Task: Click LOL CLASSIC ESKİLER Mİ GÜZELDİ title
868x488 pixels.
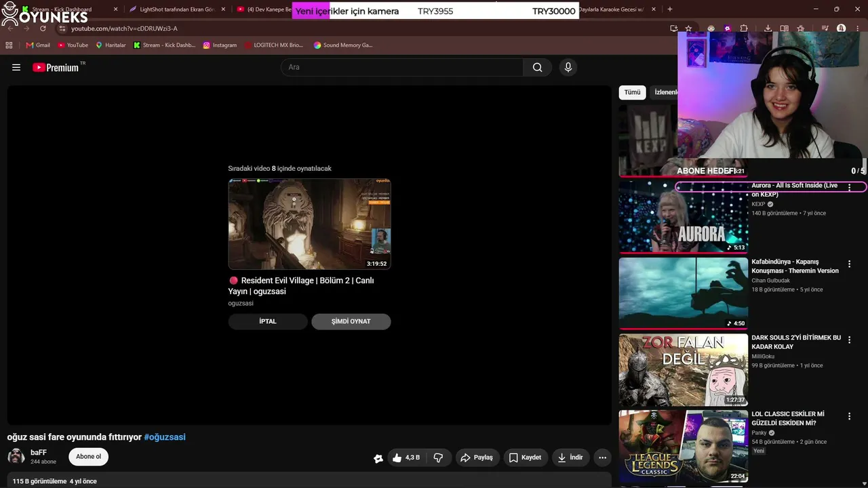Action: coord(788,418)
